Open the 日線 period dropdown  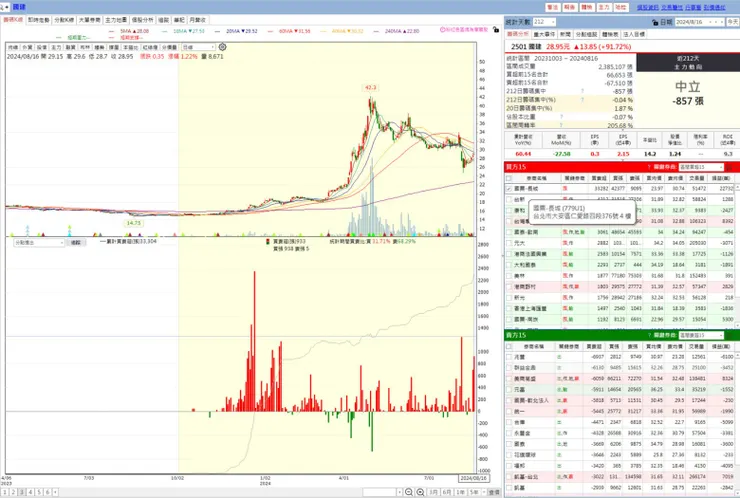(199, 47)
